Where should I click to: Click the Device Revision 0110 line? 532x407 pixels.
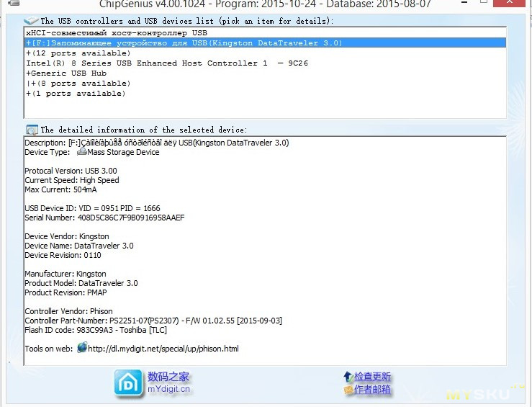63,255
